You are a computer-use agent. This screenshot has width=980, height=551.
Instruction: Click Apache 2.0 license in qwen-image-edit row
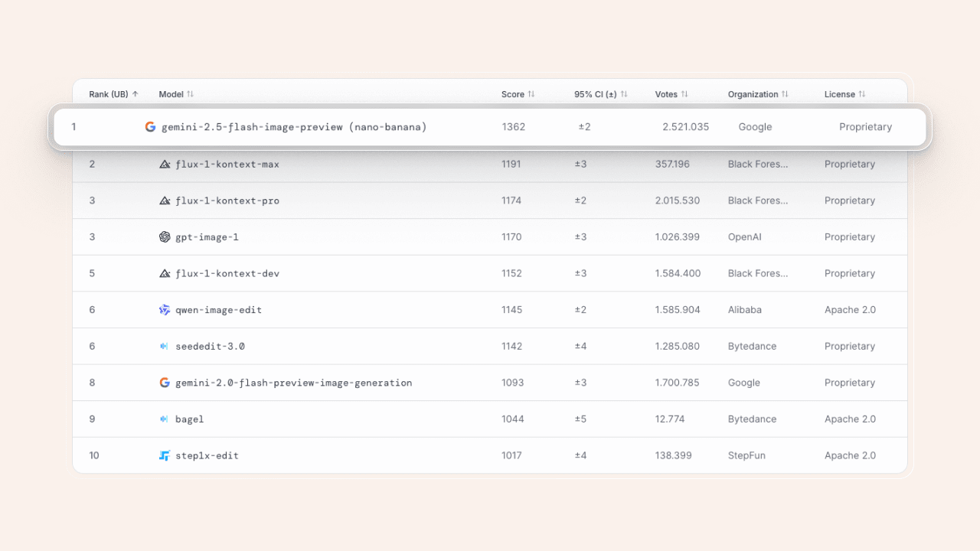click(850, 310)
